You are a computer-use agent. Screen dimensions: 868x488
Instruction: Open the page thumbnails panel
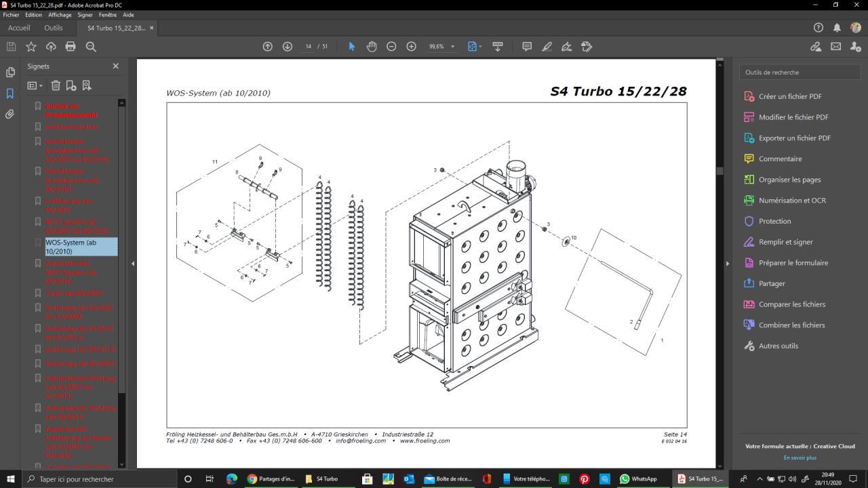pyautogui.click(x=10, y=73)
